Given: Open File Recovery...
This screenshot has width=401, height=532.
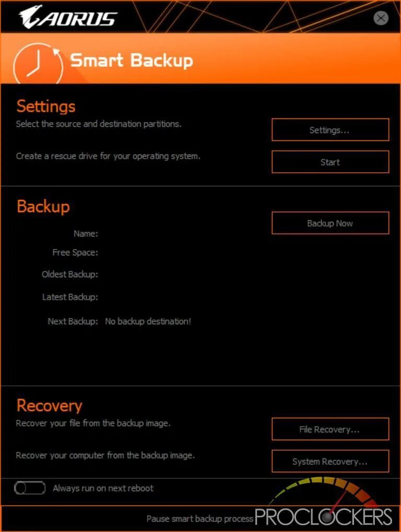Looking at the screenshot, I should click(x=330, y=429).
